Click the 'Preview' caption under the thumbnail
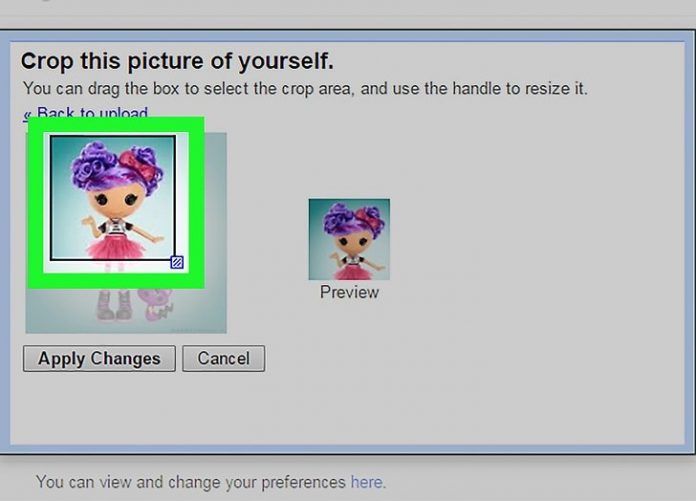The height and width of the screenshot is (501, 696). point(349,292)
